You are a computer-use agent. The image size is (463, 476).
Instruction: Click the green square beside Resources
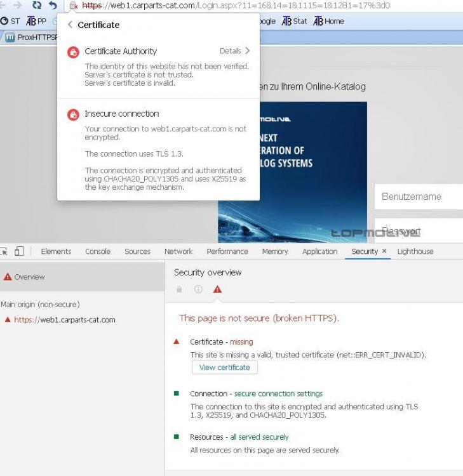(x=176, y=437)
